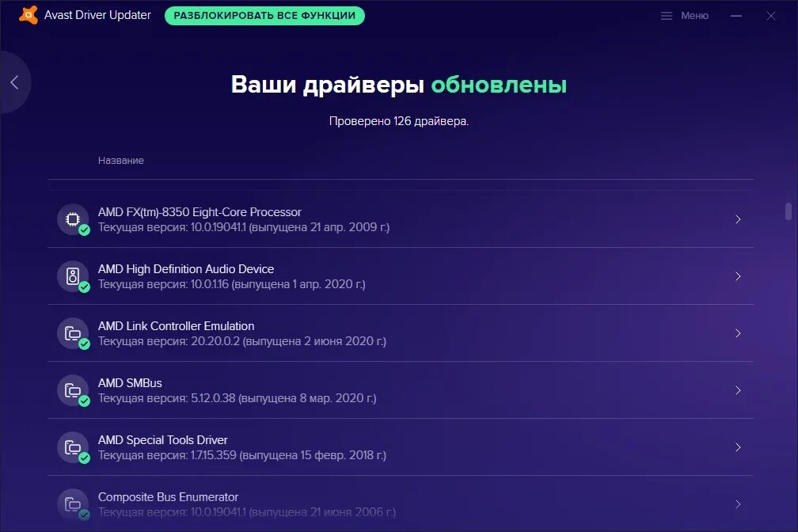Image resolution: width=798 pixels, height=532 pixels.
Task: Click version text 5.12.0.38 released 8 мар. 2020
Action: pyautogui.click(x=237, y=398)
